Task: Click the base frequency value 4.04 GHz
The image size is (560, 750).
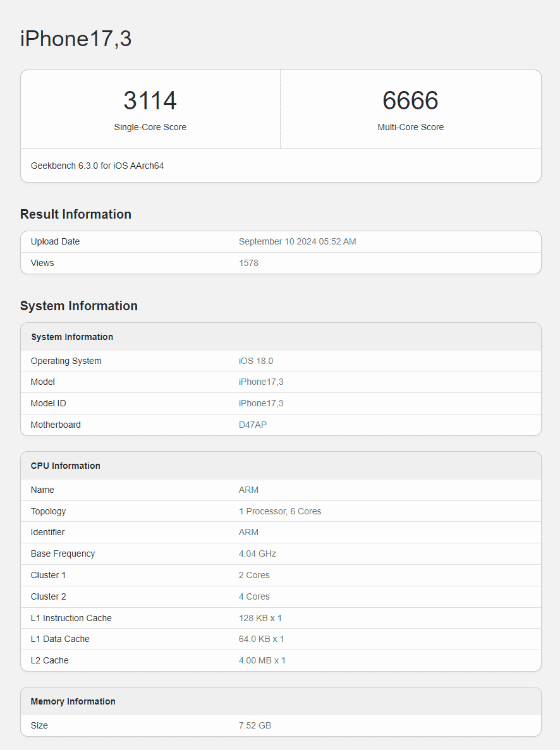Action: click(x=257, y=553)
